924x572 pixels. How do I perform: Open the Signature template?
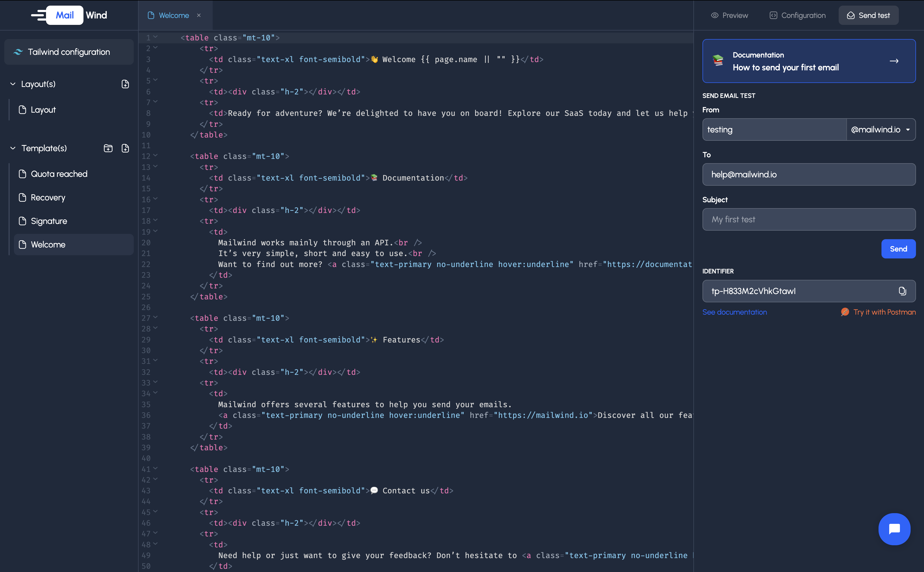(73, 221)
